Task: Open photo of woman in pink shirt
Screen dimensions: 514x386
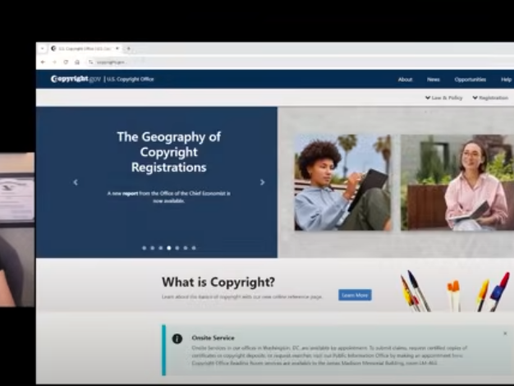Action: click(457, 182)
